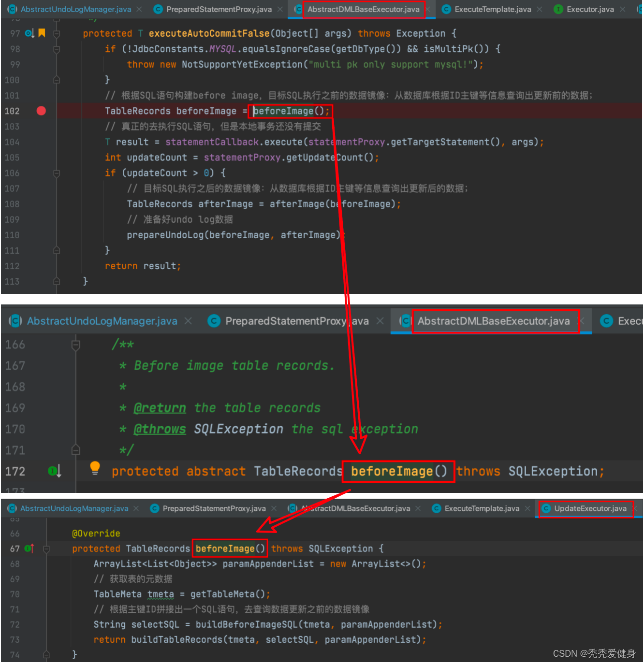Collapse the method fold marker at line 97
This screenshot has height=663, width=644.
click(57, 33)
